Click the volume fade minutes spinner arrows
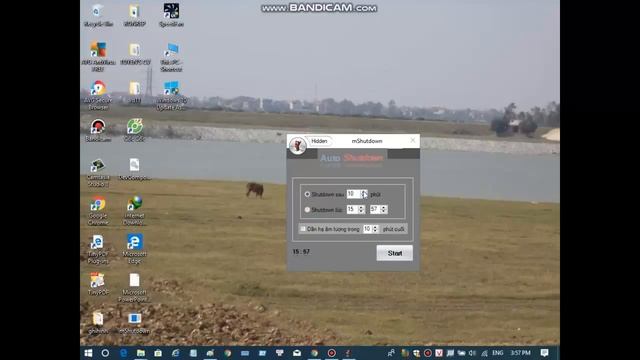 click(x=376, y=229)
